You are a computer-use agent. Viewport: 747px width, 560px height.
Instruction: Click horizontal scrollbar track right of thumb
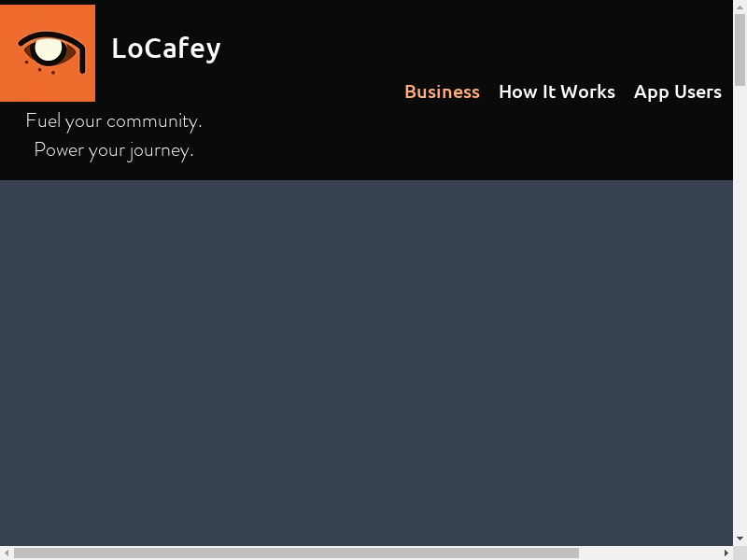click(x=654, y=553)
